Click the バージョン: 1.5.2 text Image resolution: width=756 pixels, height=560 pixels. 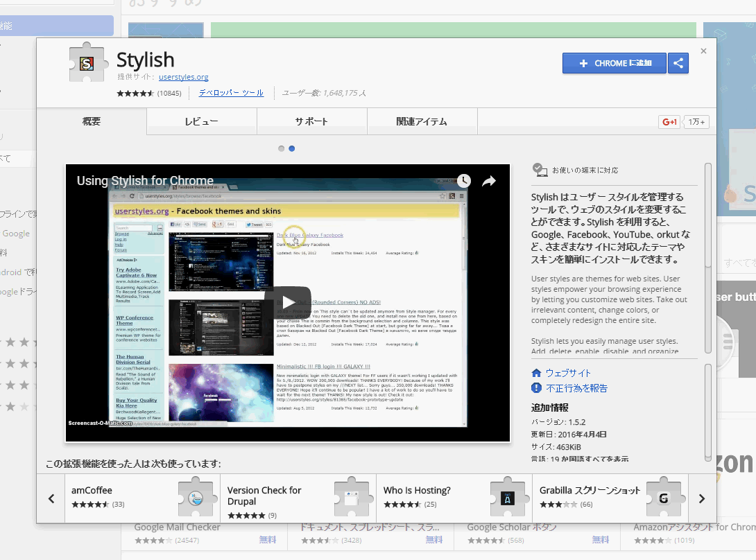tap(558, 421)
